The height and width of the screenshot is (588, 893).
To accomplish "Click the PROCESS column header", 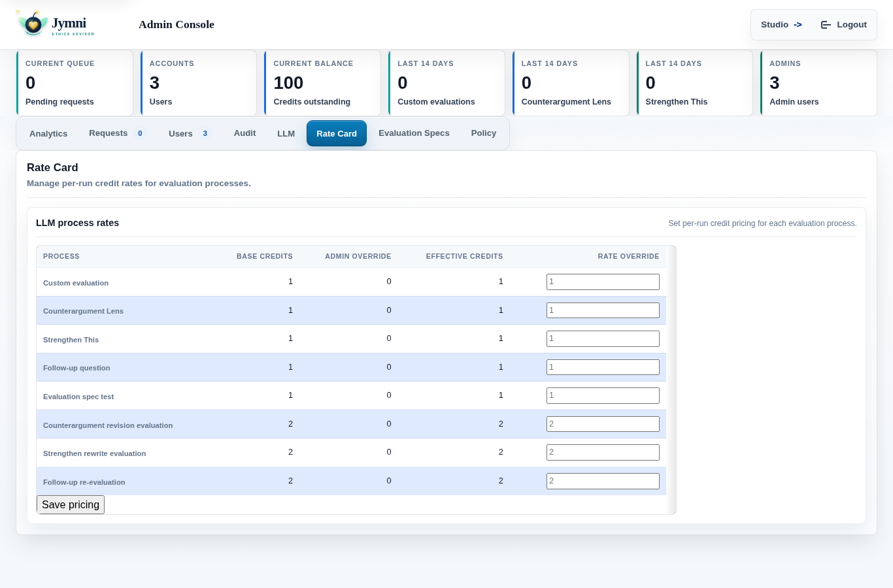I will [x=61, y=256].
